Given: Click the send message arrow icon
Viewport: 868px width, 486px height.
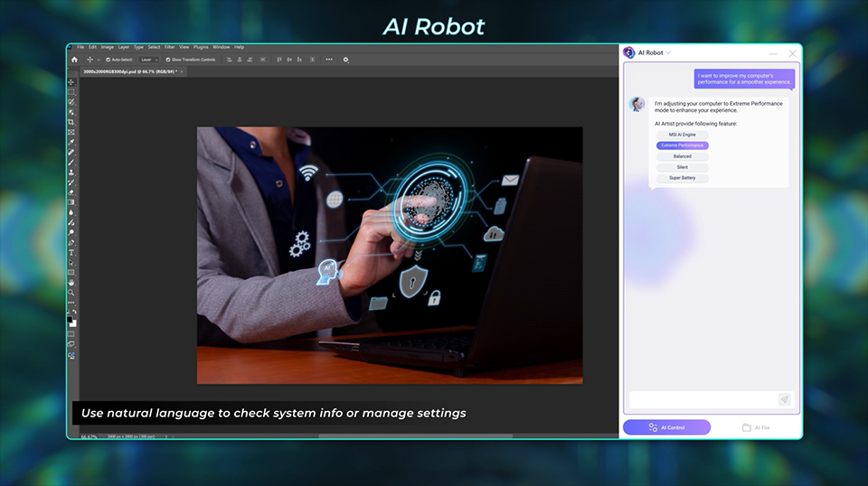Looking at the screenshot, I should point(784,399).
